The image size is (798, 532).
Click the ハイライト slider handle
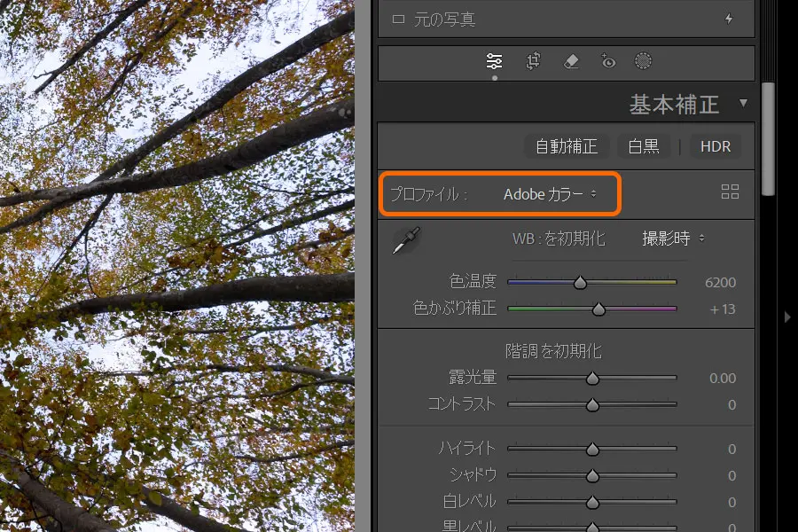pyautogui.click(x=592, y=449)
